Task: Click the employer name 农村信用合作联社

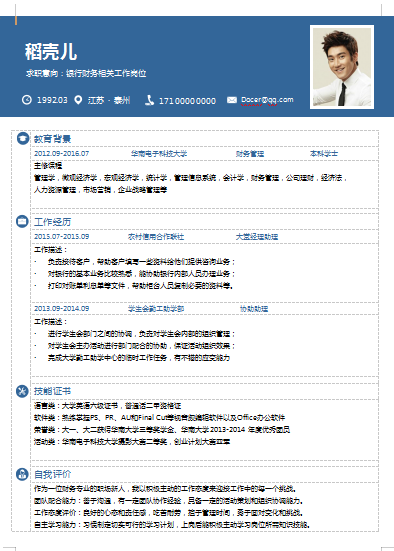Action: (156, 237)
